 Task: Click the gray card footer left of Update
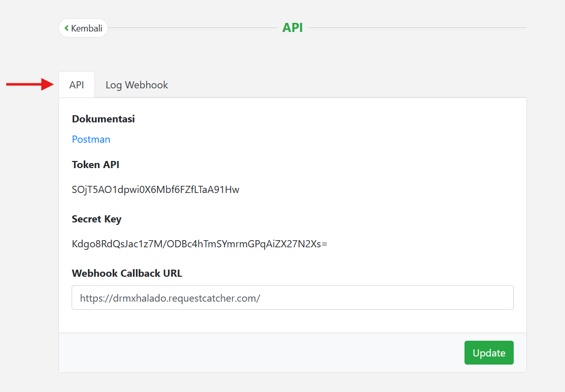[x=254, y=352]
